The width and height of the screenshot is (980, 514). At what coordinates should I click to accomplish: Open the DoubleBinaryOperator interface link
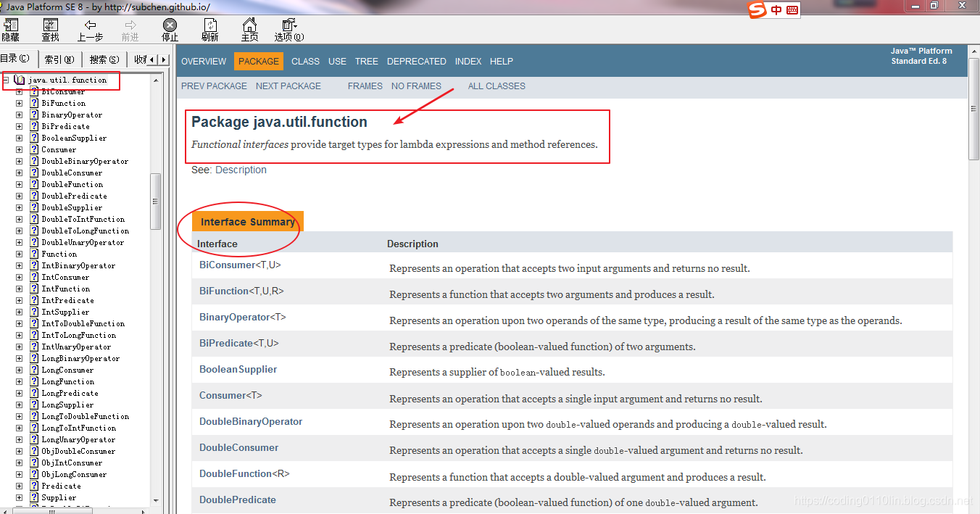251,422
